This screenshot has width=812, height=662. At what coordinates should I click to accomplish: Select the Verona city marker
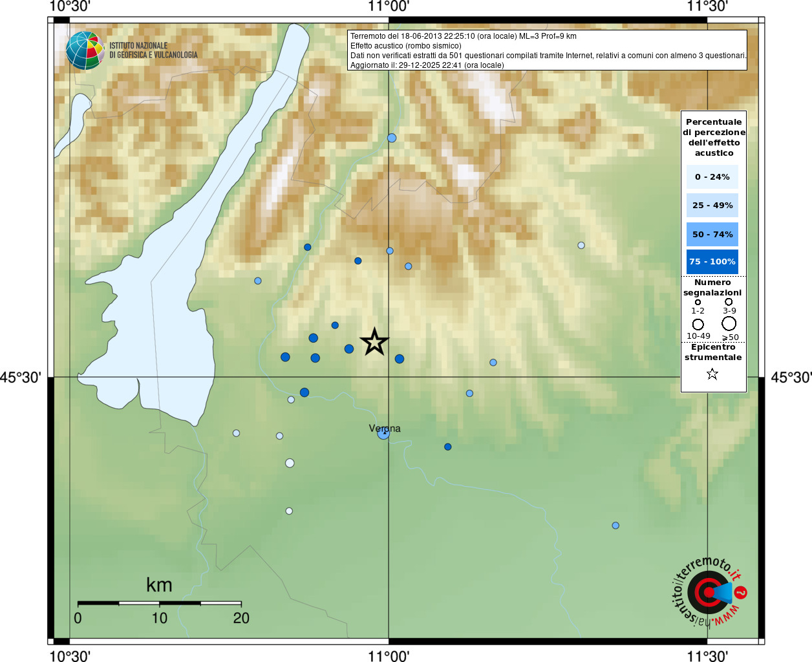[383, 433]
